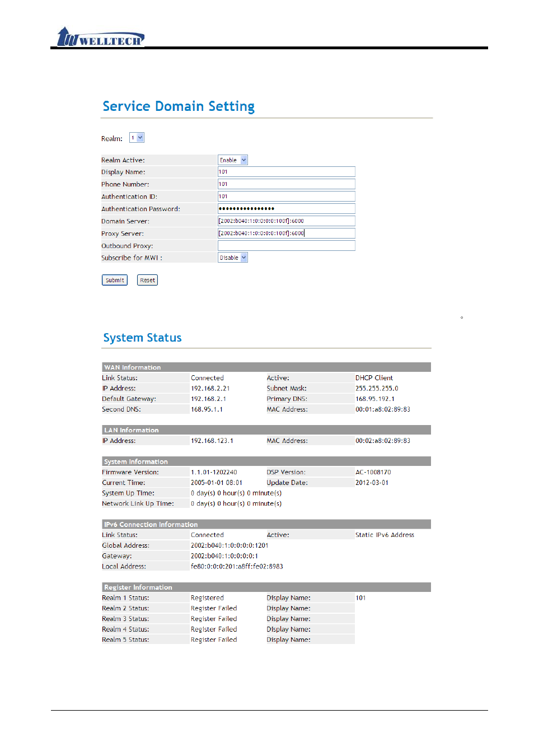Screen dimensions: 534x756
Task: Click the IPv6 Connection Information header
Action: point(266,524)
